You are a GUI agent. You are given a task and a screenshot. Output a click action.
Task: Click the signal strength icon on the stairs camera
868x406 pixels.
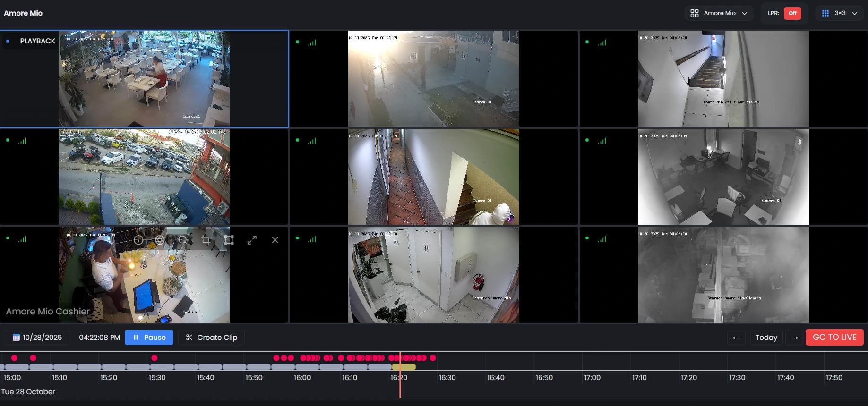click(x=602, y=42)
